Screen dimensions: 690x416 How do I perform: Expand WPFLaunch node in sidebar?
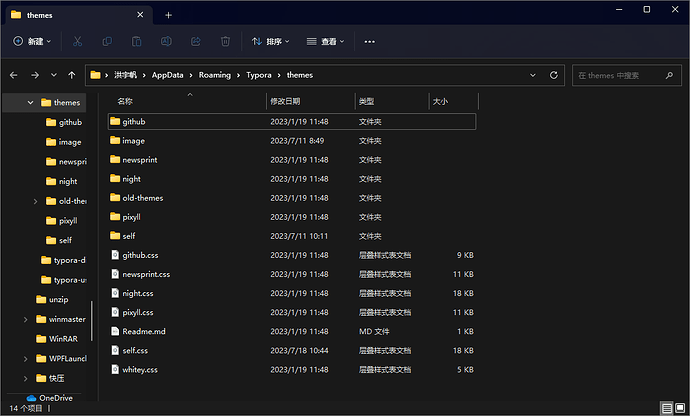[x=26, y=359]
